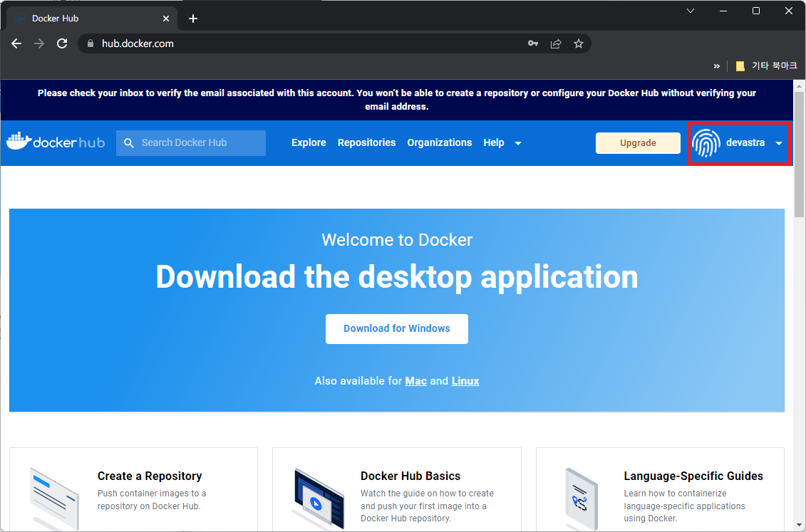Viewport: 806px width, 532px height.
Task: Click the Help menu label
Action: [493, 142]
